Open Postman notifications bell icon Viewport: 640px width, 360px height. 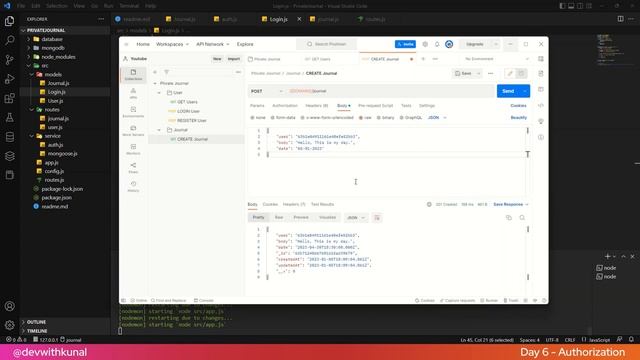[437, 44]
